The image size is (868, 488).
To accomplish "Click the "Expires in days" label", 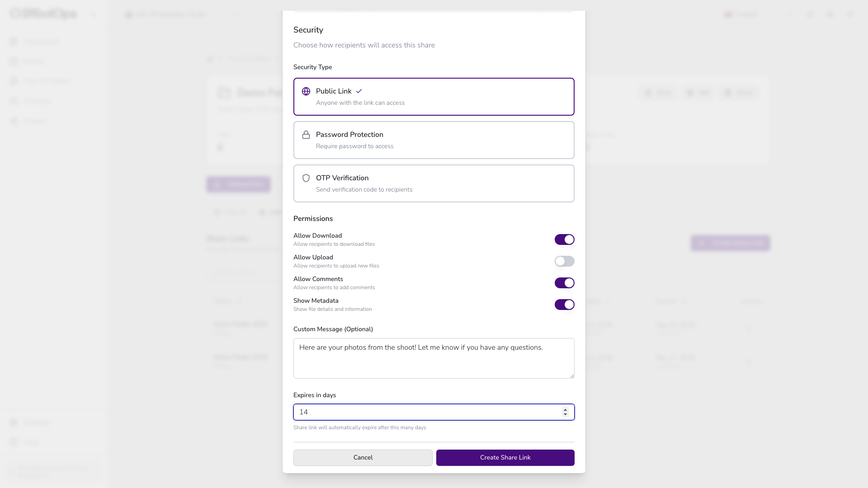I will click(x=315, y=395).
